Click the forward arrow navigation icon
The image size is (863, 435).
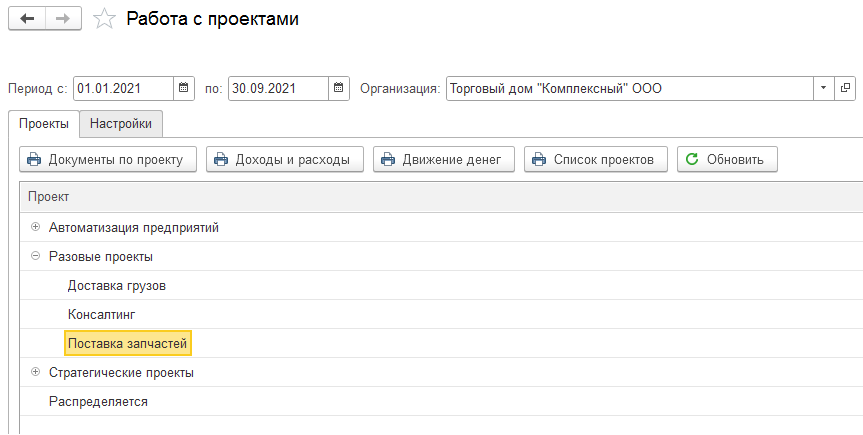coord(63,19)
